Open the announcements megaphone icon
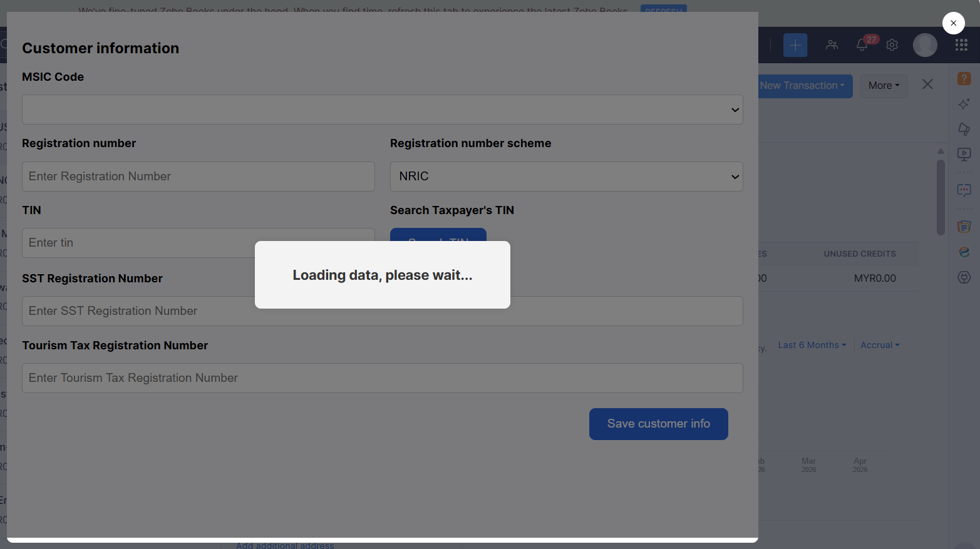Screen dimensions: 980x549 click(x=964, y=129)
